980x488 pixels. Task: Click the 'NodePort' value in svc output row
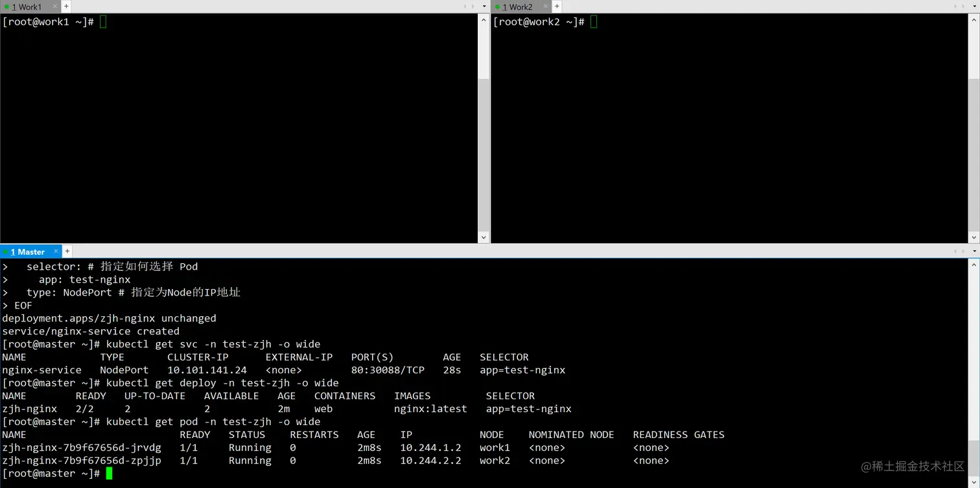124,370
